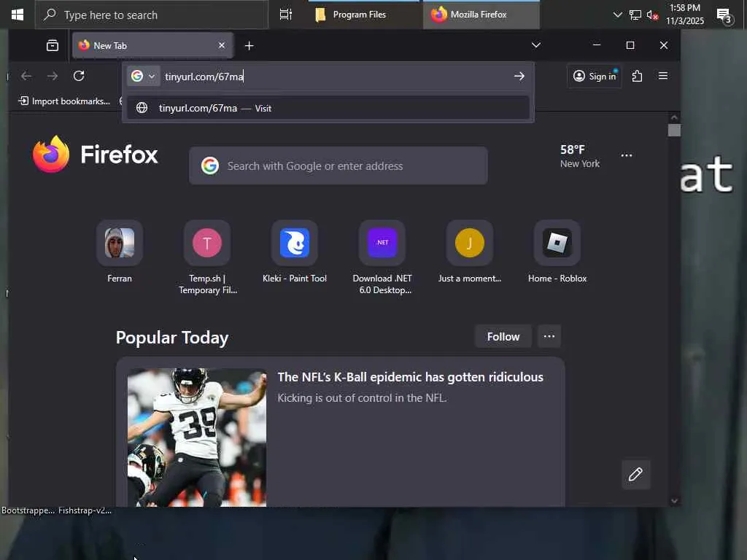Click the Go arrow in the address bar
The image size is (747, 560).
pos(519,76)
